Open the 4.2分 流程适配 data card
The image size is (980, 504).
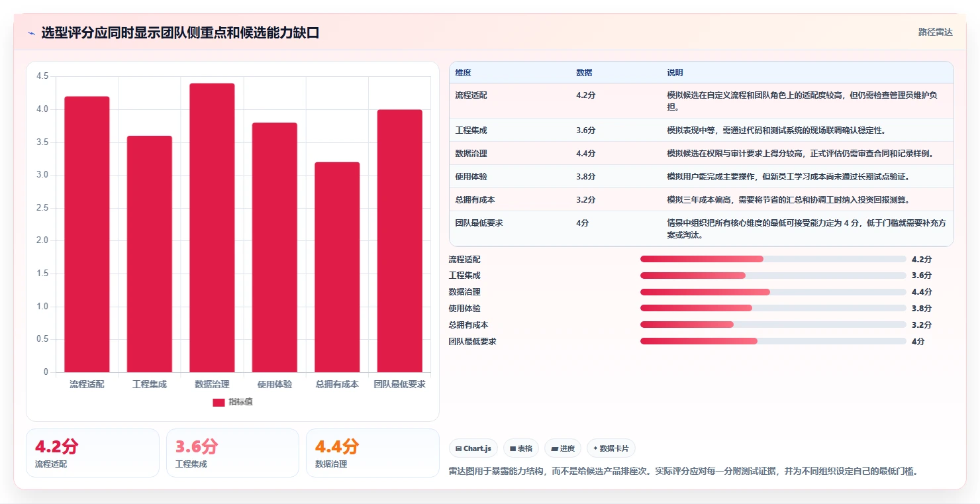coord(93,453)
